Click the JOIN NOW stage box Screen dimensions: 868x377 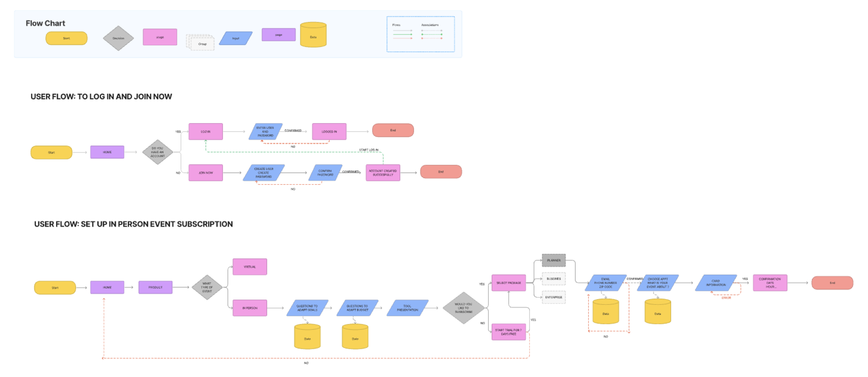coord(206,173)
